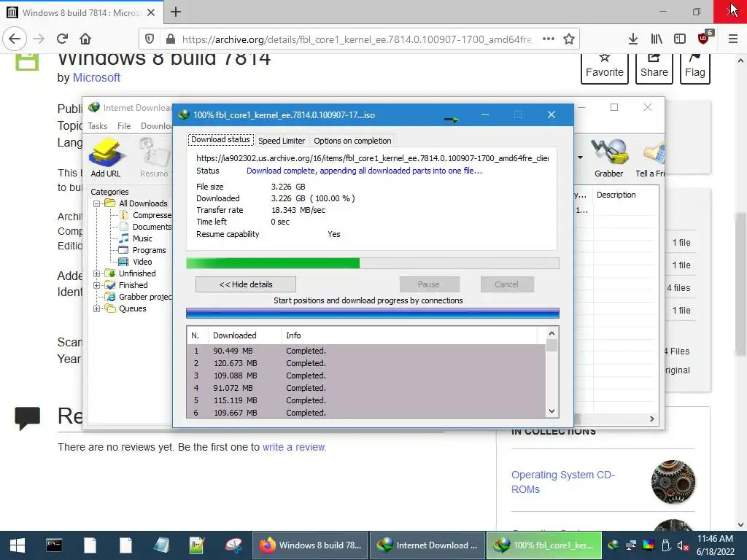Viewport: 747px width, 560px height.
Task: Click the Downloaded column header in connections list
Action: pyautogui.click(x=245, y=335)
